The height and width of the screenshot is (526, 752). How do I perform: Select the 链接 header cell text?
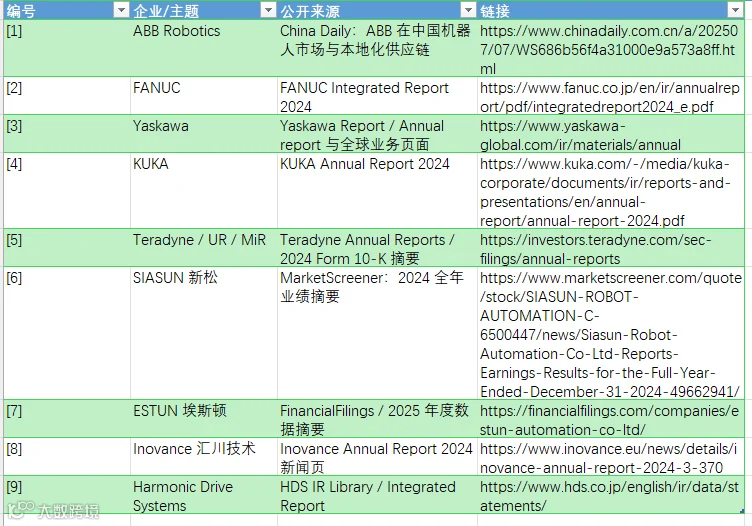495,11
